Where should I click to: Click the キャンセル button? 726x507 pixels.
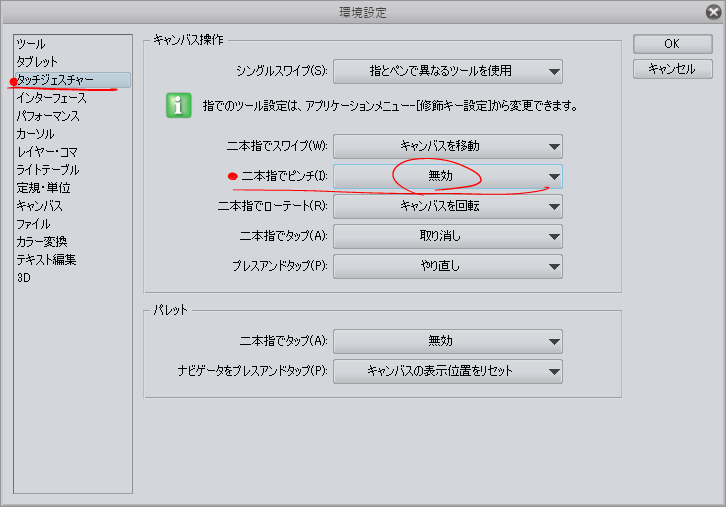tap(673, 69)
